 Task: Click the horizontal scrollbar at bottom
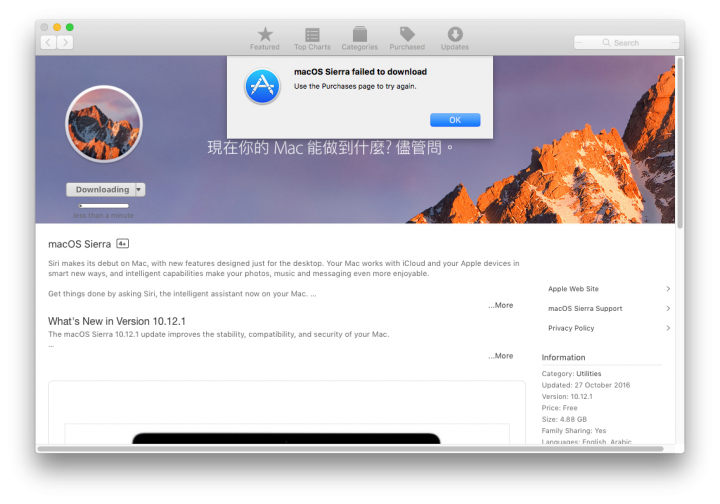click(x=350, y=448)
